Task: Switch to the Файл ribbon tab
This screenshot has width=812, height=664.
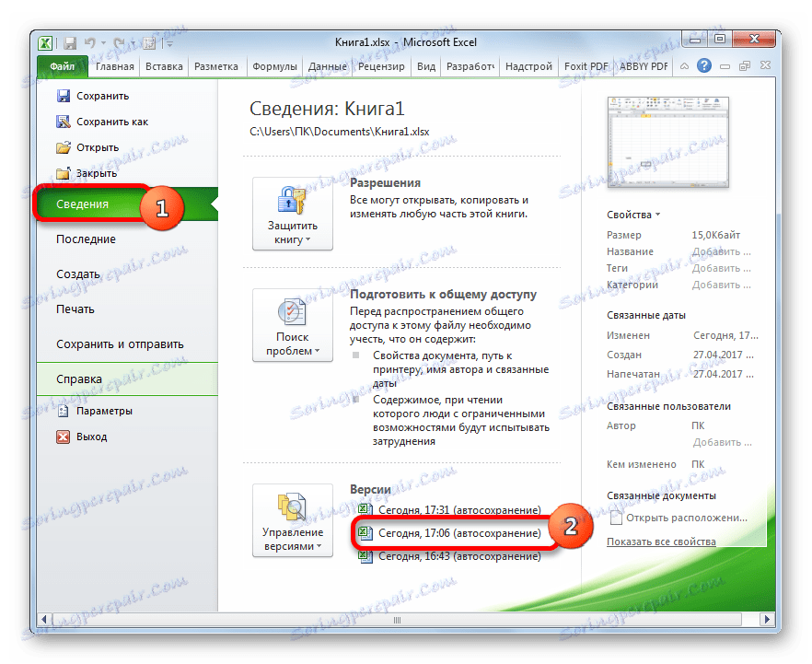Action: click(x=63, y=66)
